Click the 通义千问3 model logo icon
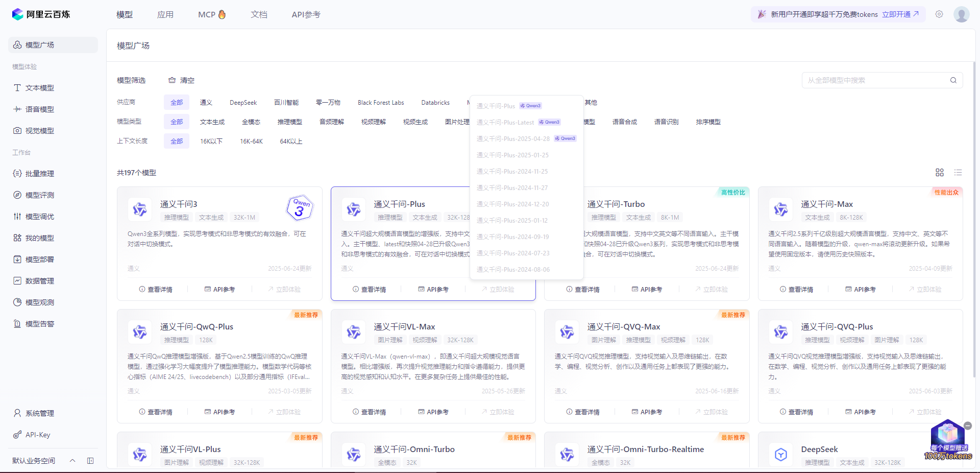980x473 pixels. [x=140, y=209]
